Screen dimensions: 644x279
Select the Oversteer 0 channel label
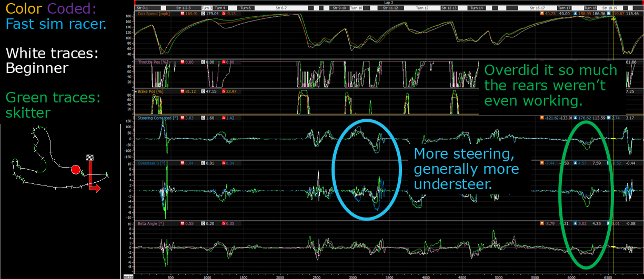click(152, 163)
